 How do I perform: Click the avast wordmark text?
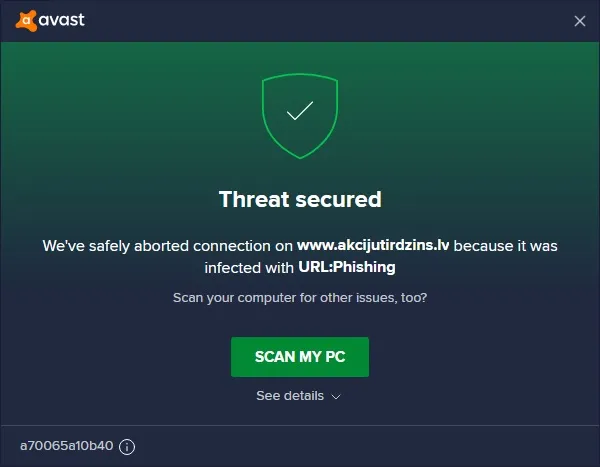click(x=62, y=20)
